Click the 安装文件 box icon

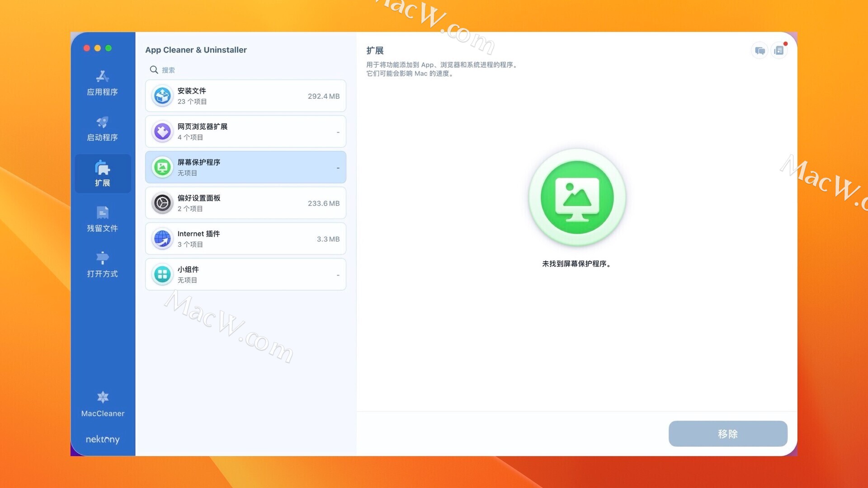[x=162, y=96]
